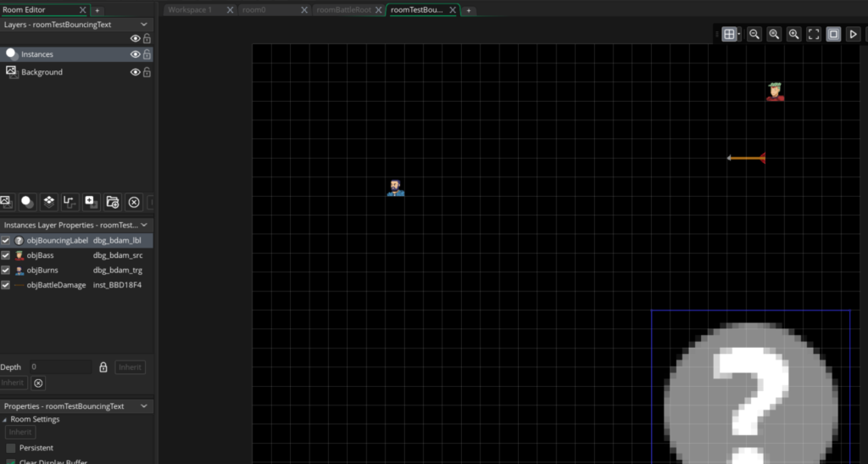Collapse the Properties panel chevron
This screenshot has width=868, height=464.
(x=144, y=405)
